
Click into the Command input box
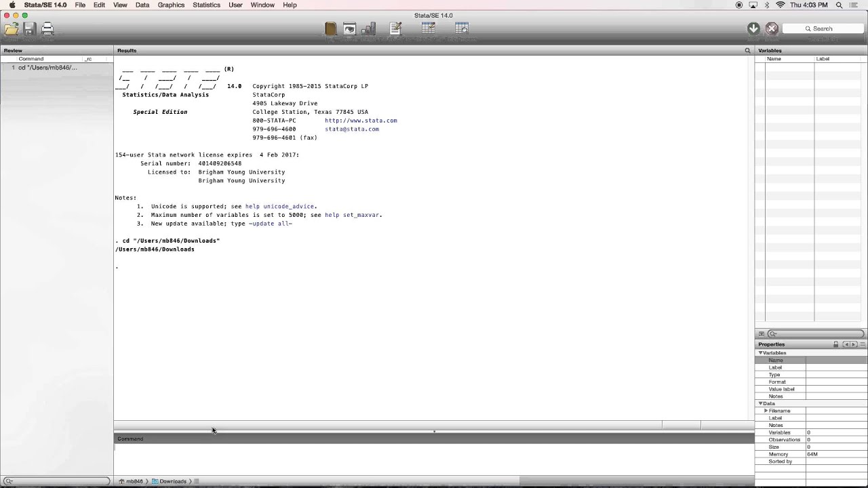coord(433,459)
